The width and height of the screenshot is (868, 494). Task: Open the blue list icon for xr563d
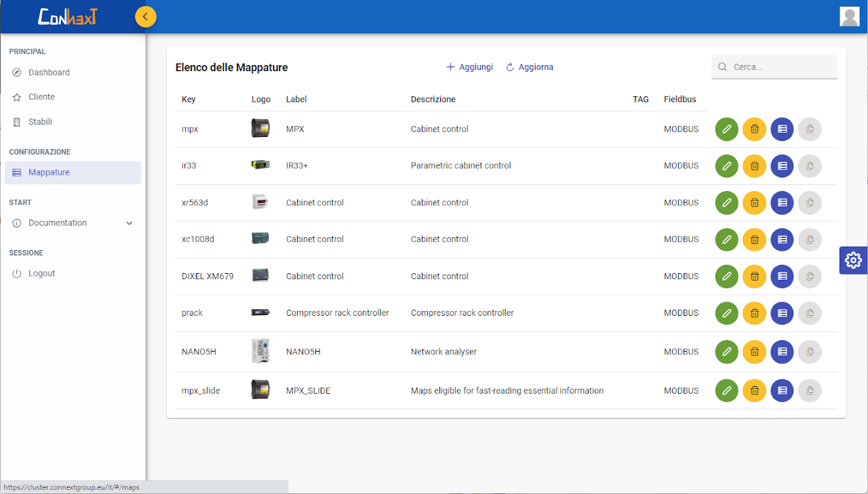point(782,203)
